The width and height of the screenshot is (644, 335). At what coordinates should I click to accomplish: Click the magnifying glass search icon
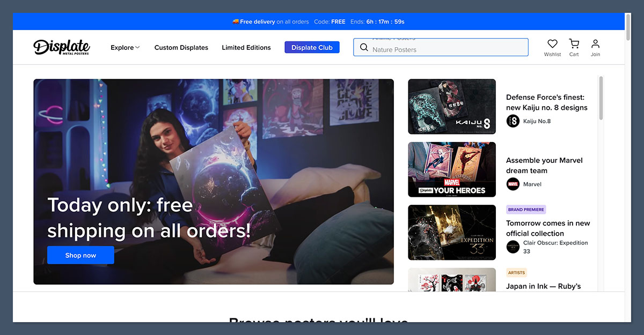364,48
